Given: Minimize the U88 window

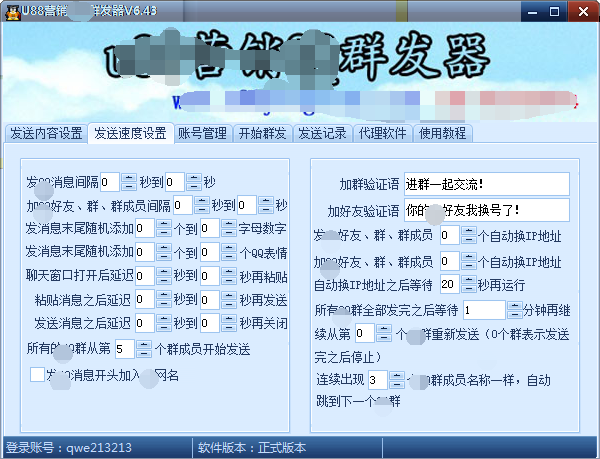Looking at the screenshot, I should (x=532, y=11).
